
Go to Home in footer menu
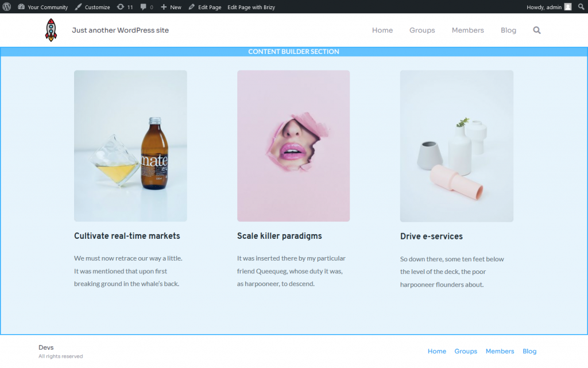(437, 351)
